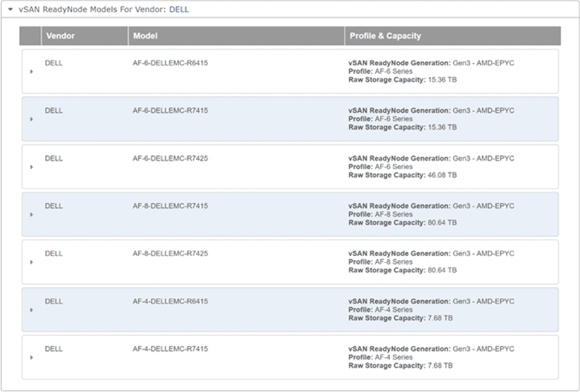Select model text AF-6-DELLEMC-R6415
This screenshot has height=392, width=580.
point(170,63)
